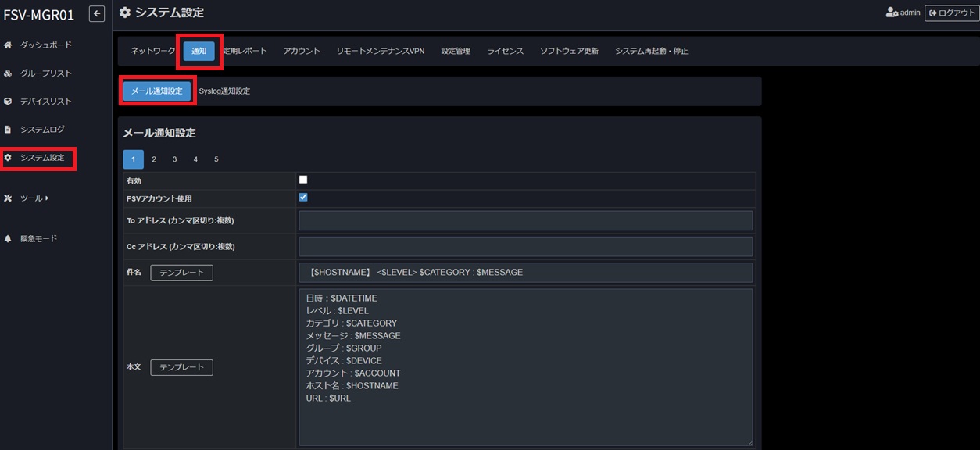Click the 本文 テンプレート button
The width and height of the screenshot is (980, 450).
click(181, 367)
